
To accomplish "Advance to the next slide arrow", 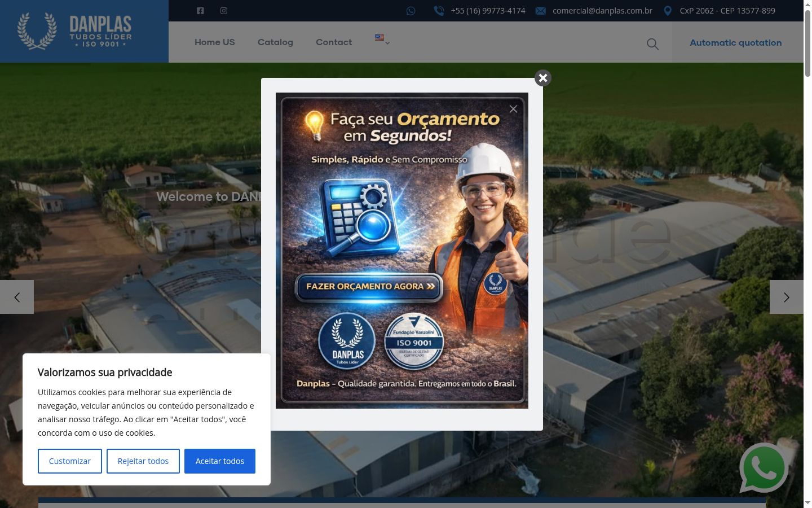I will 787,297.
